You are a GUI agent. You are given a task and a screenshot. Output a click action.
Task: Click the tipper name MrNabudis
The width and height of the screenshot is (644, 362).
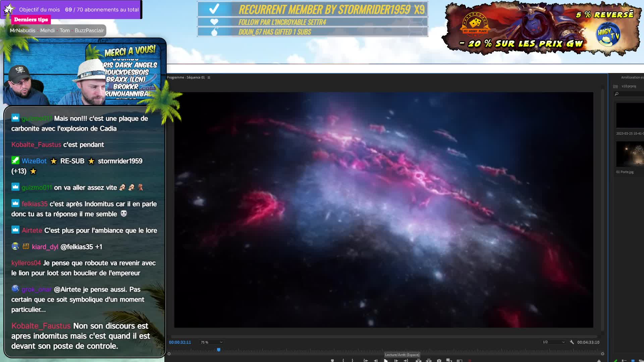click(x=22, y=31)
